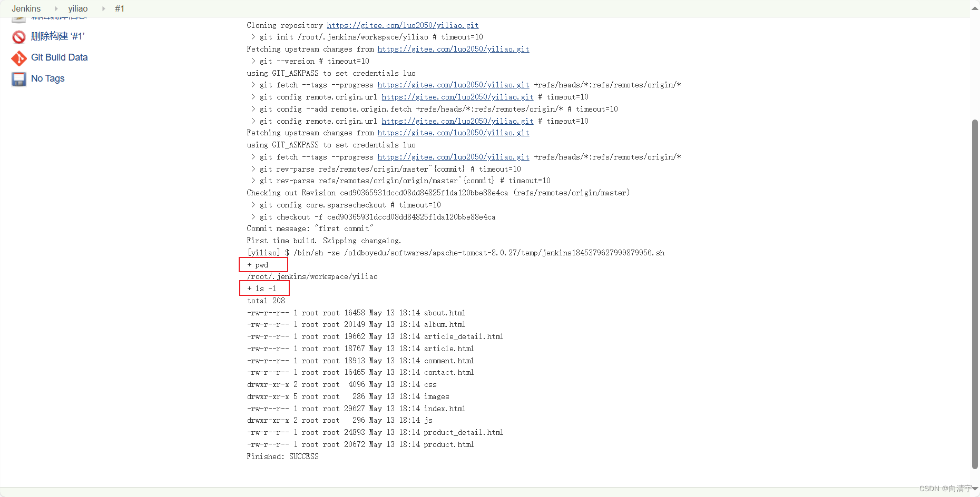Screen dimensions: 980x497
Task: Click the images directory row
Action: tap(348, 396)
